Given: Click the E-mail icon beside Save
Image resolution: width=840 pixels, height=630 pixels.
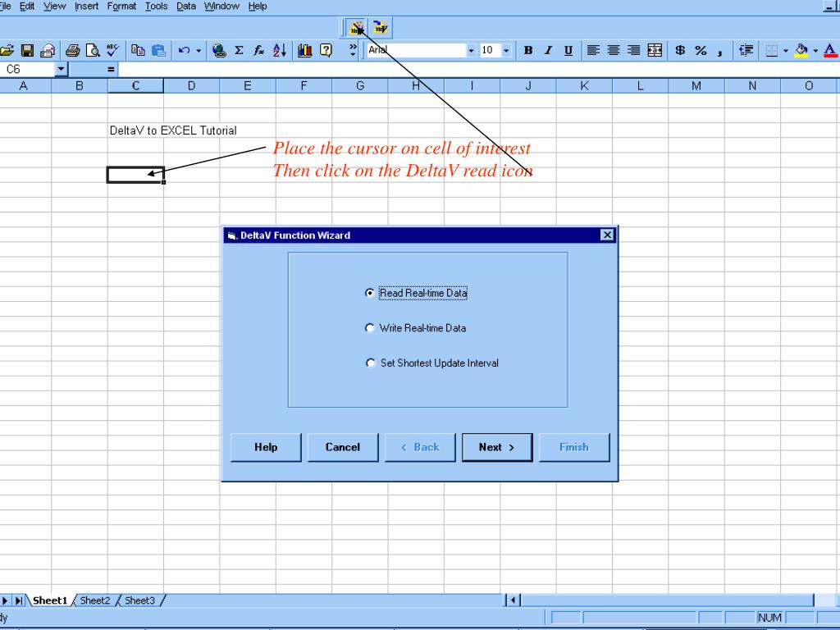Looking at the screenshot, I should point(48,50).
